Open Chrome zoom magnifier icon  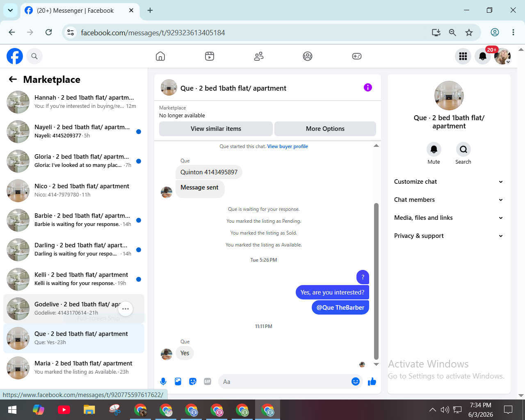(x=452, y=32)
